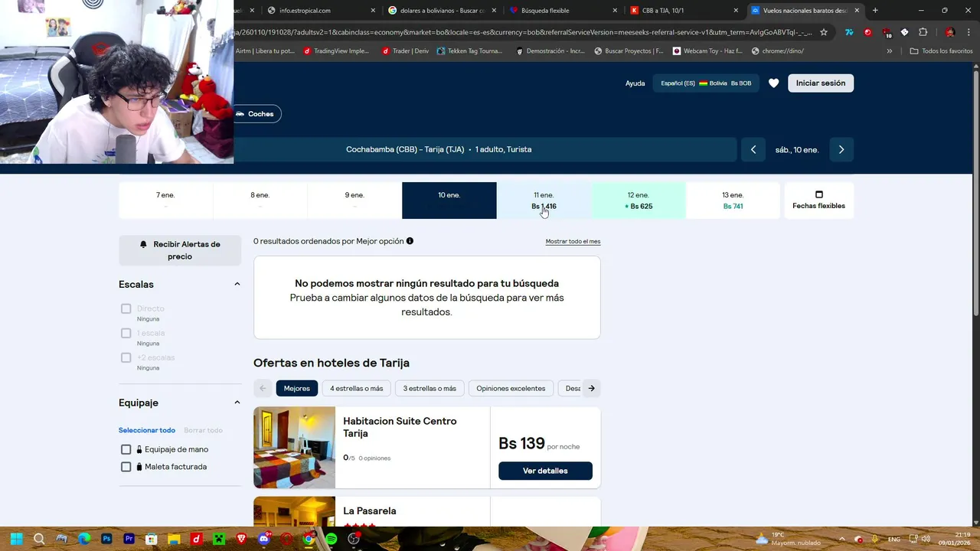Open a new browser tab with plus
Viewport: 980px width, 551px height.
tap(875, 10)
